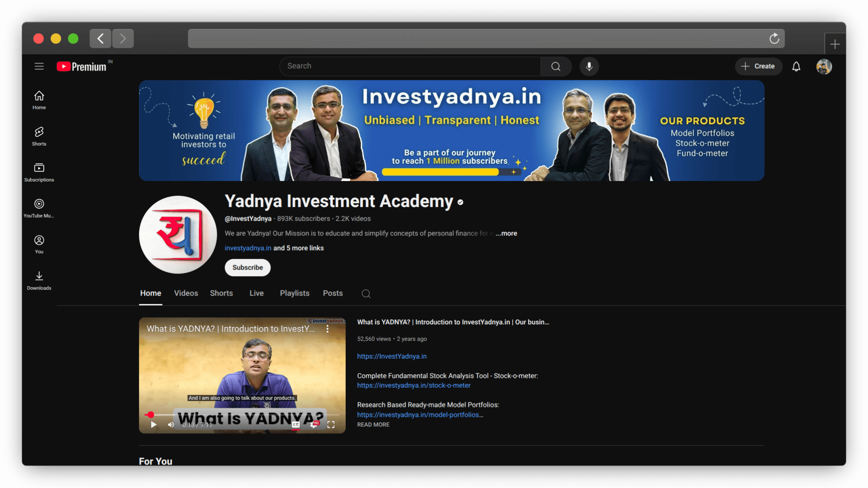Open the hamburger guide menu

click(x=39, y=66)
